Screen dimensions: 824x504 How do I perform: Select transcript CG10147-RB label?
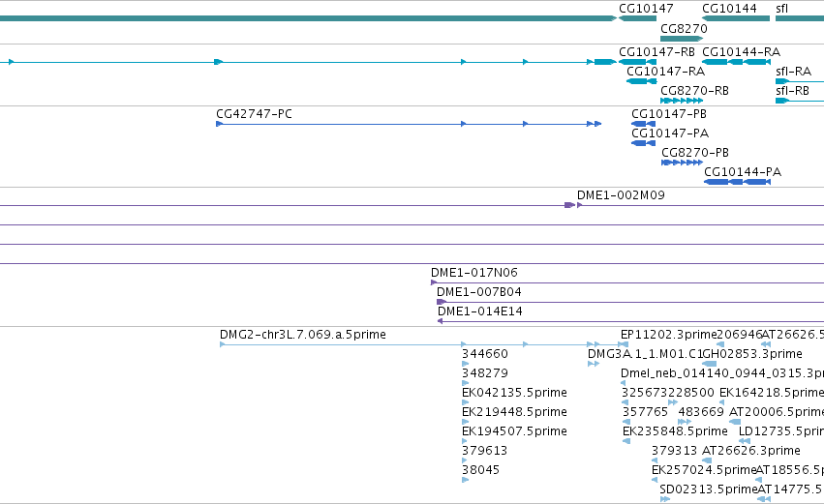click(656, 52)
